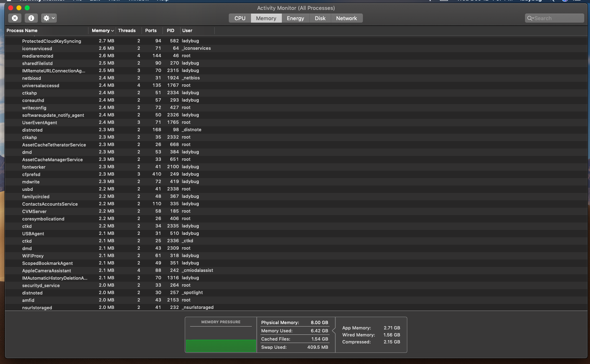
Task: Select ctkahp process with PID 2334
Action: click(x=296, y=93)
